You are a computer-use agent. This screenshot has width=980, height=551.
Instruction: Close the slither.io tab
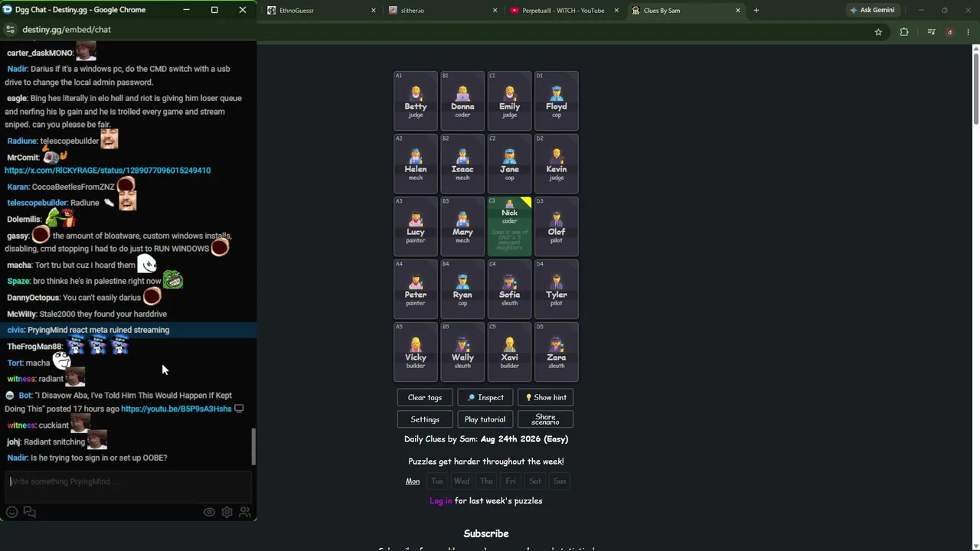pyautogui.click(x=495, y=11)
